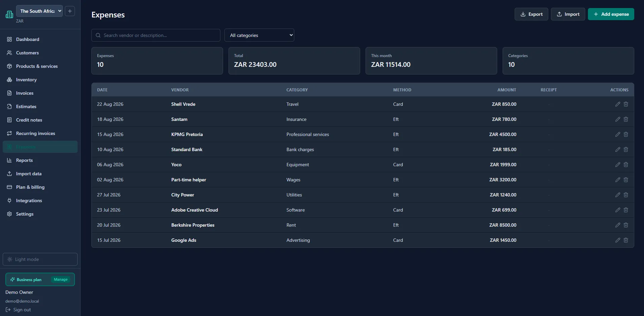Image resolution: width=644 pixels, height=316 pixels.
Task: Click the app logo icon
Action: [x=9, y=14]
